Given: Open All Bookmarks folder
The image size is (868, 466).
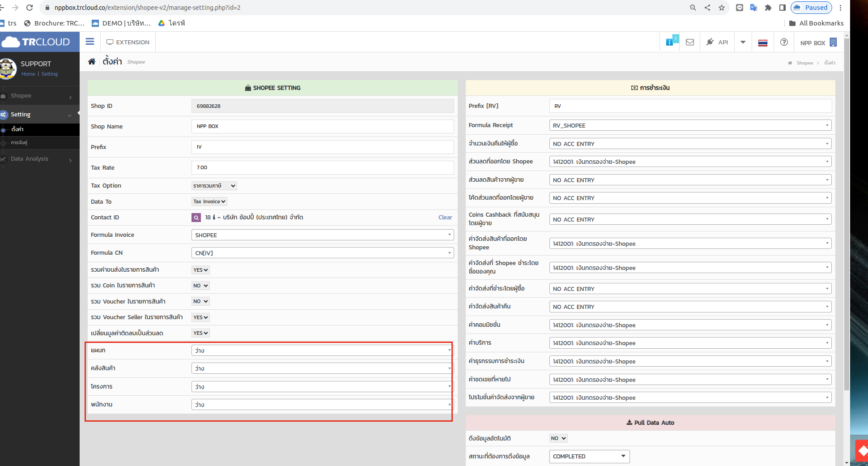Looking at the screenshot, I should click(816, 23).
